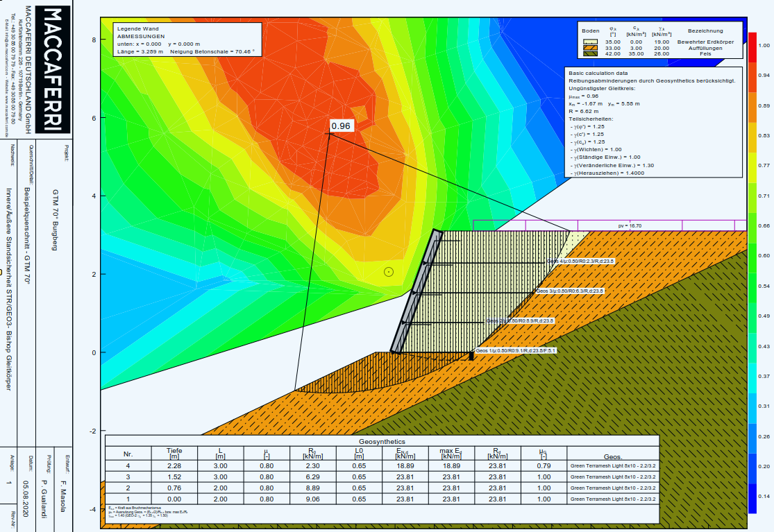Click the 0.96 label at the slip circle centre

tap(341, 126)
